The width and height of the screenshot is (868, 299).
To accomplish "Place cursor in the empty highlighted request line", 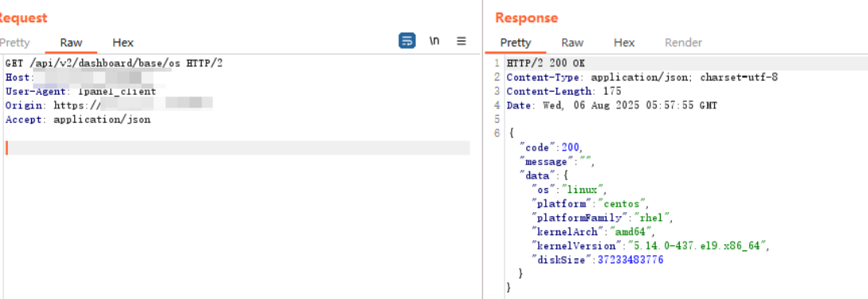I will pos(238,148).
